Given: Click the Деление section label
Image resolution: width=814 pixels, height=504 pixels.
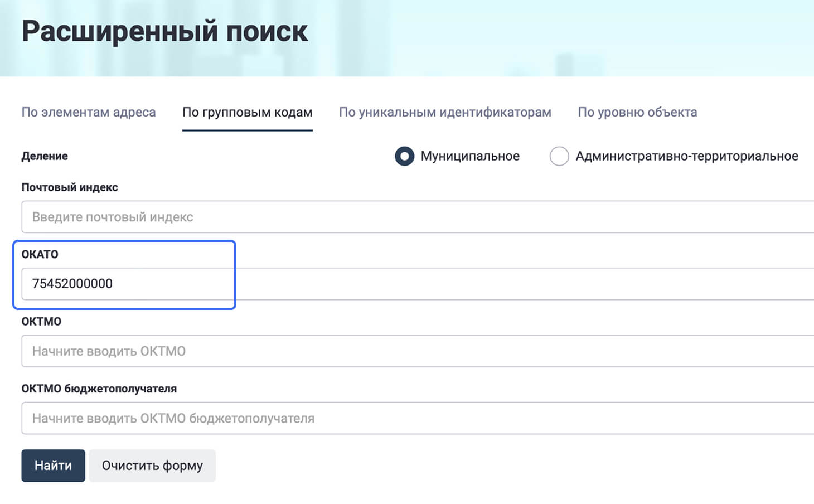Looking at the screenshot, I should pyautogui.click(x=45, y=156).
